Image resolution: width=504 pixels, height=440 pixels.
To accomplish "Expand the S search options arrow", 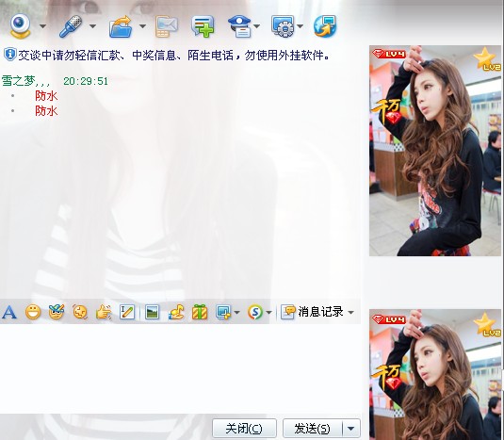I will pyautogui.click(x=269, y=312).
